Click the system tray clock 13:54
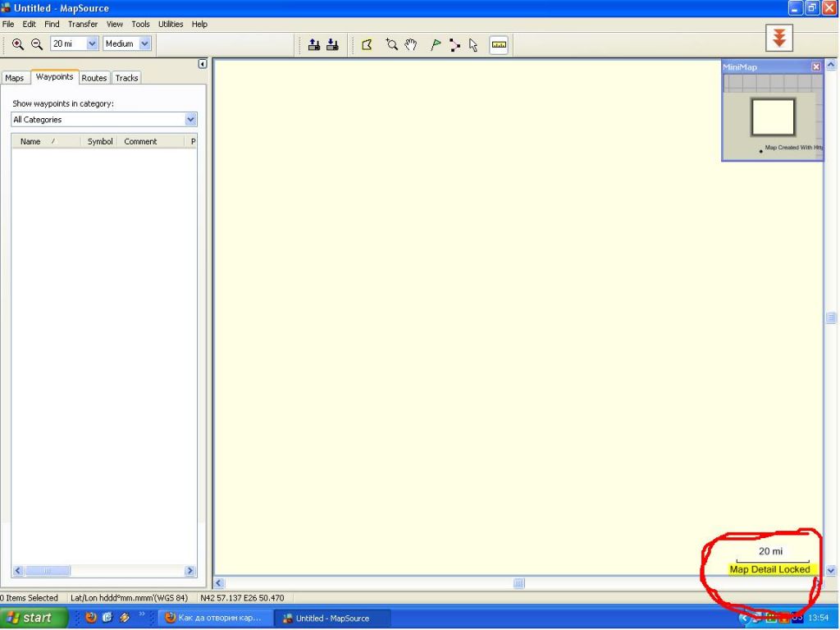Image resolution: width=840 pixels, height=630 pixels. [x=819, y=618]
